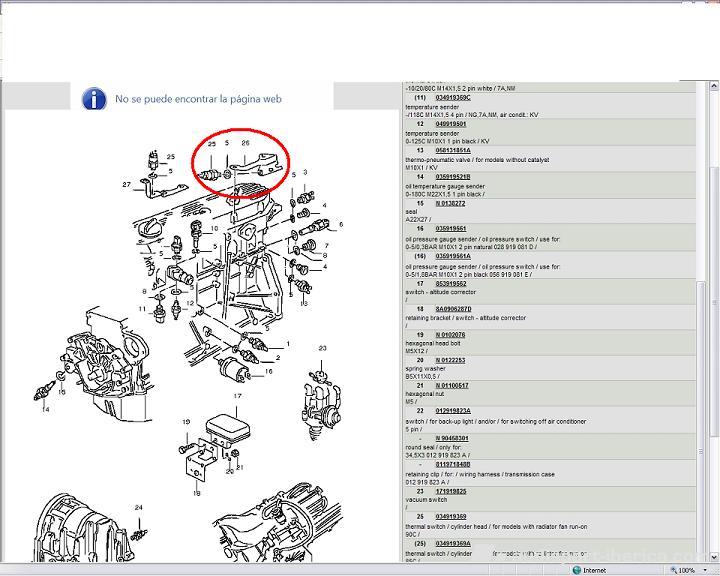Click callout 16 near oil sender in diagram
The width and height of the screenshot is (720, 576).
(269, 371)
